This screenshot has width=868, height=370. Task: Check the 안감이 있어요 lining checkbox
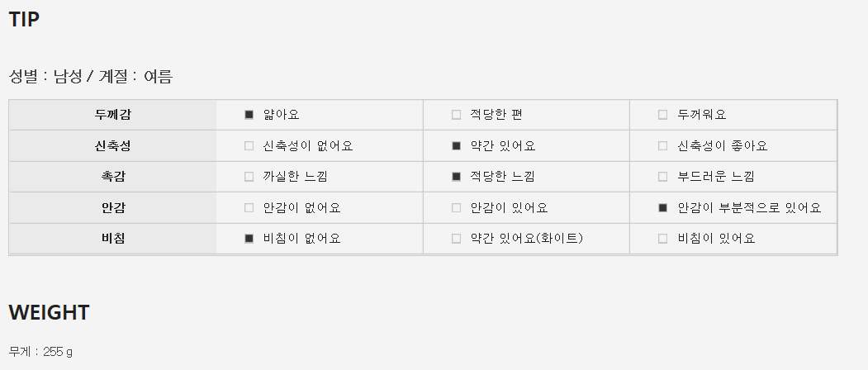456,208
